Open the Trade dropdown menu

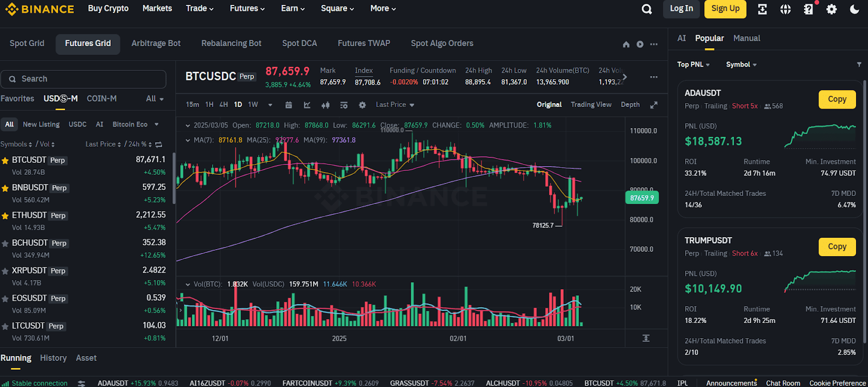200,9
